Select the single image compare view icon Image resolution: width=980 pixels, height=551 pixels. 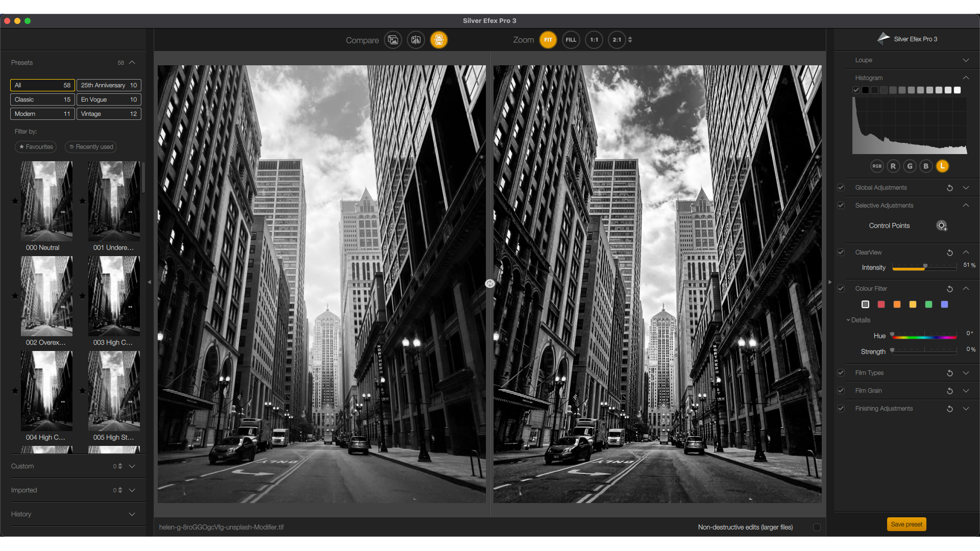393,40
